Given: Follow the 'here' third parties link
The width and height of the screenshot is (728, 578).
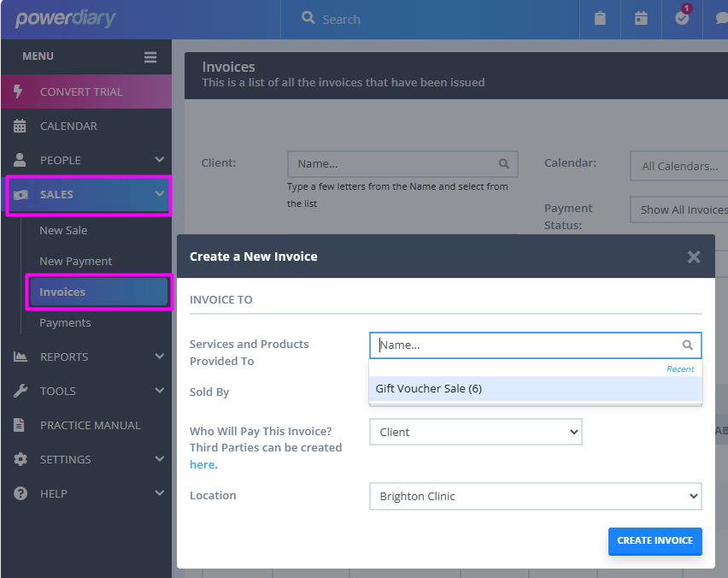Looking at the screenshot, I should click(x=202, y=464).
